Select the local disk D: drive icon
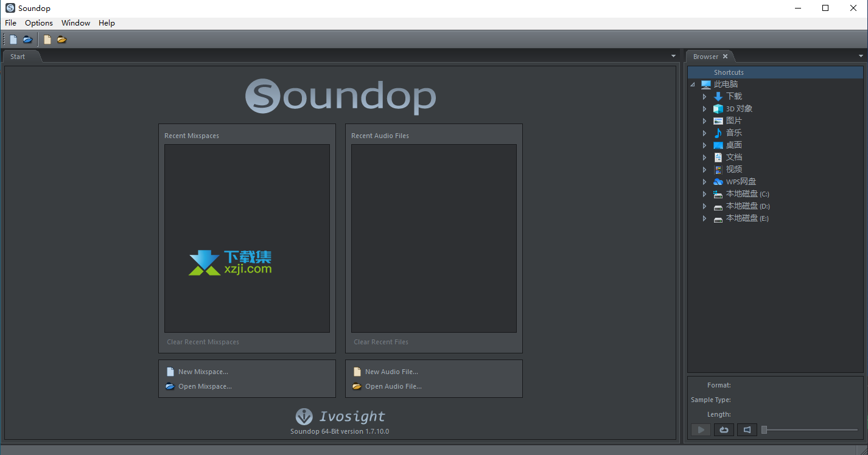Screen dimensions: 868x455 point(718,206)
